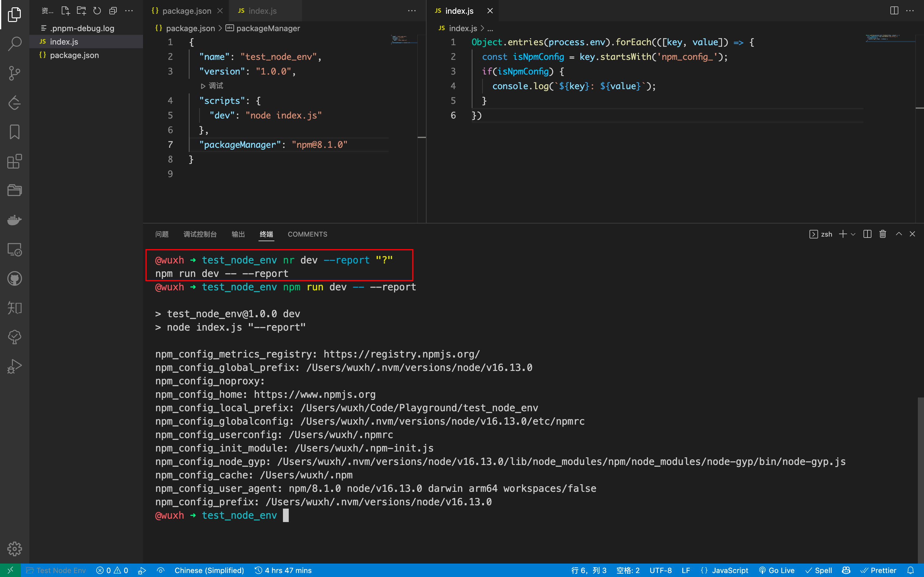Expand the packageManager breadcrumb

(x=268, y=28)
